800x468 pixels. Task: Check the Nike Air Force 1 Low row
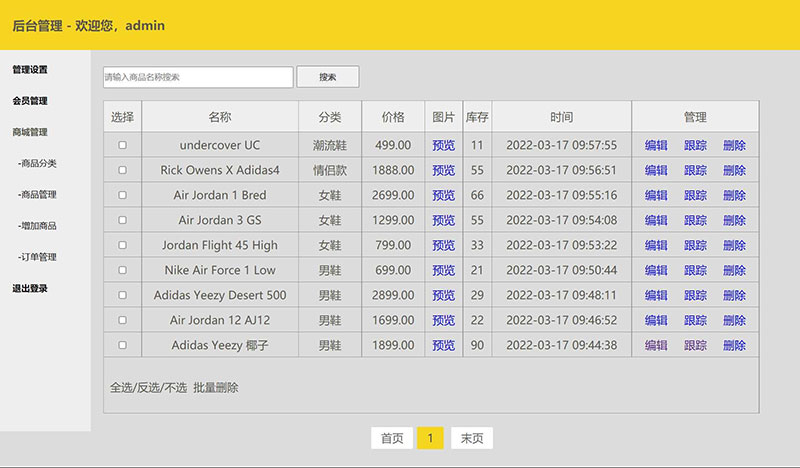pos(123,270)
